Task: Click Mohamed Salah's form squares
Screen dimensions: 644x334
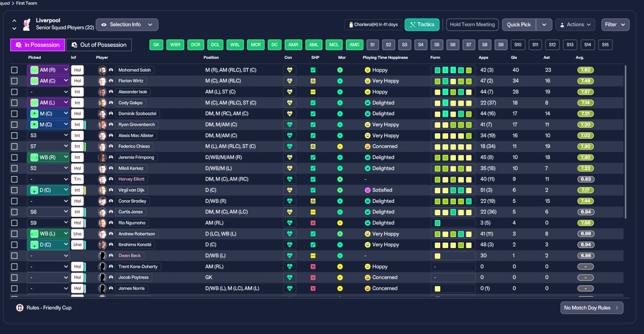Action: tap(453, 70)
